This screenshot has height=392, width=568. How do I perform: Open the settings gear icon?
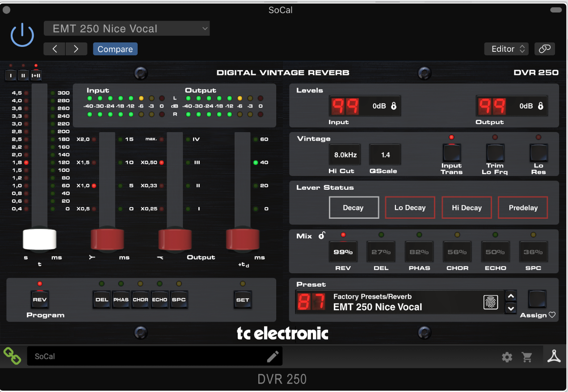point(507,357)
